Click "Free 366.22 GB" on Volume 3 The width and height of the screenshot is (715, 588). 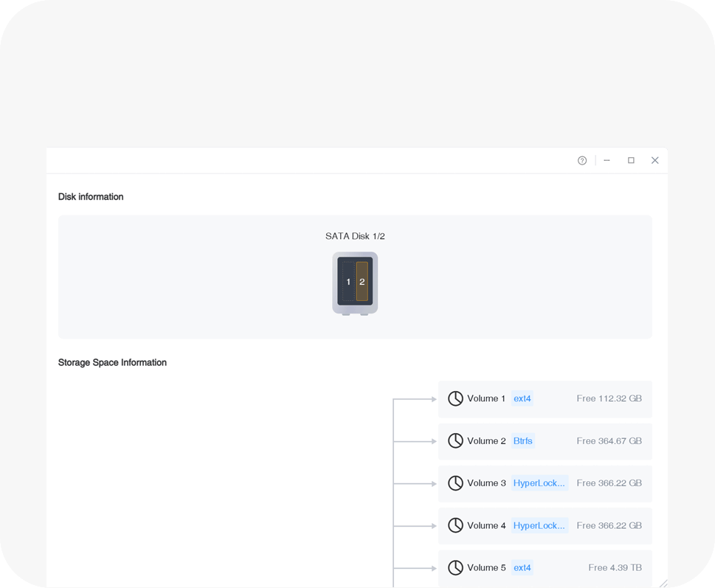pyautogui.click(x=609, y=483)
